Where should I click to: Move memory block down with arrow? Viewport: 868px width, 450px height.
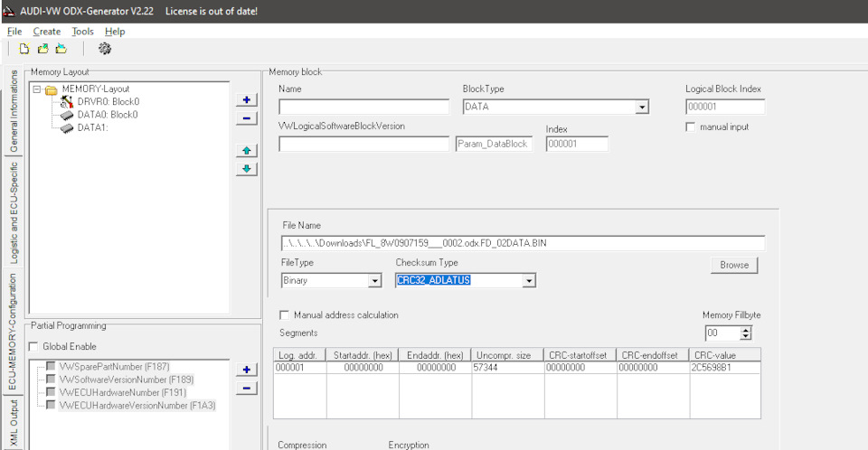[246, 169]
